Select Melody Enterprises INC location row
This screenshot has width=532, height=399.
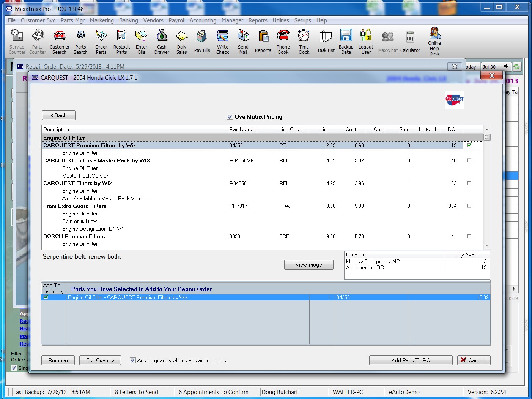click(x=417, y=261)
